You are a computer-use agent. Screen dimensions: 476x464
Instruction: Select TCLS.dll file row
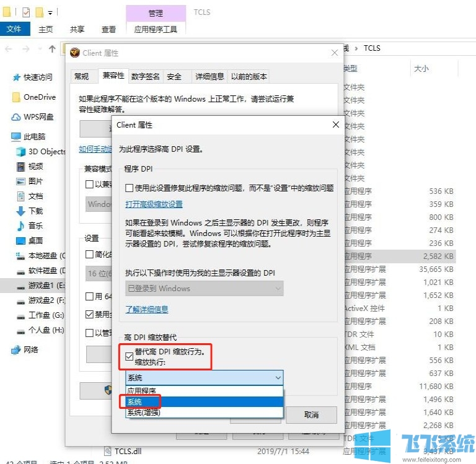point(128,451)
